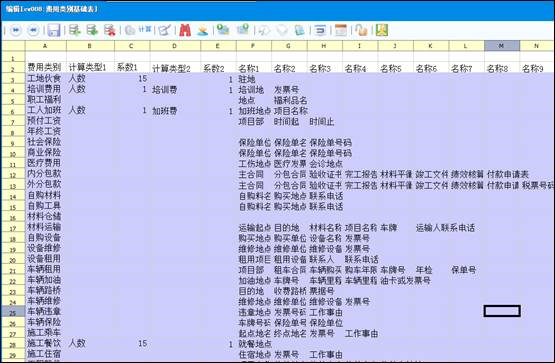Click the calendar icon in toolbar
The image size is (555, 363).
(341, 30)
